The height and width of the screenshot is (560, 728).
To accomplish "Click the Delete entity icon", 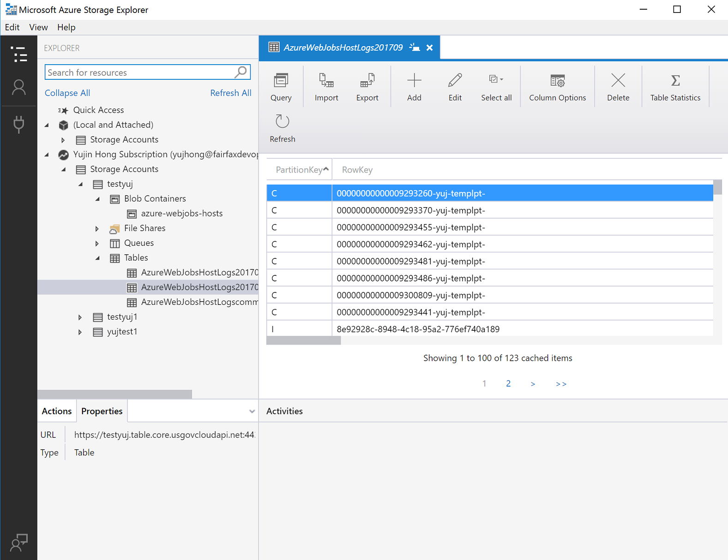I will point(618,81).
